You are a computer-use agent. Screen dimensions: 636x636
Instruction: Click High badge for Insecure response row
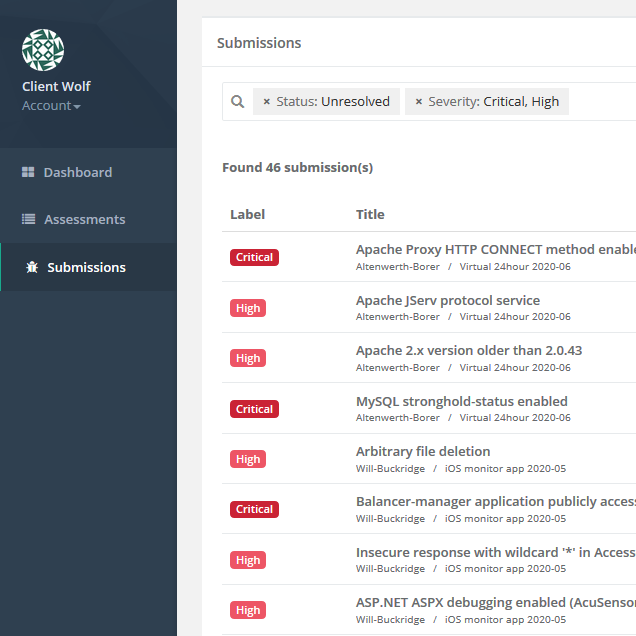click(248, 560)
